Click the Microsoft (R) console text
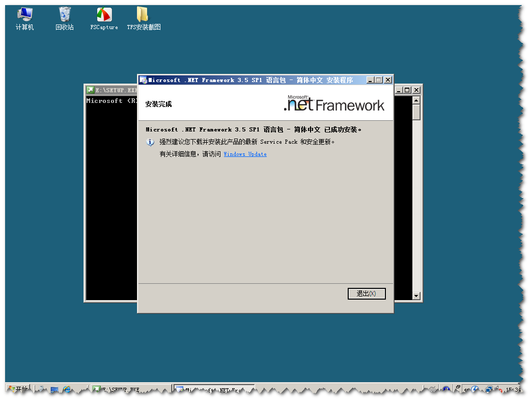The height and width of the screenshot is (402, 532). point(111,101)
